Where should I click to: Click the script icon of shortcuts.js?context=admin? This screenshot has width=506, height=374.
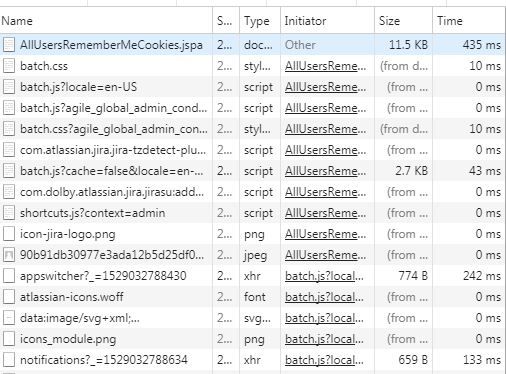[x=9, y=213]
